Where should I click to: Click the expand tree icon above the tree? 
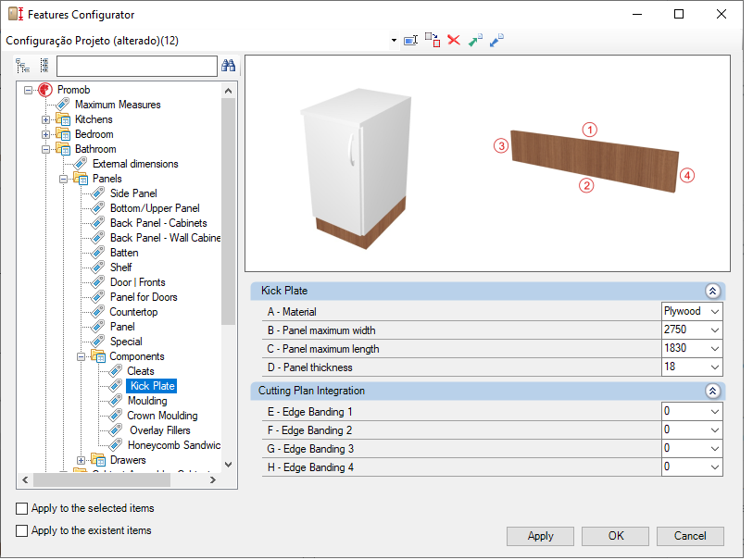(x=22, y=66)
